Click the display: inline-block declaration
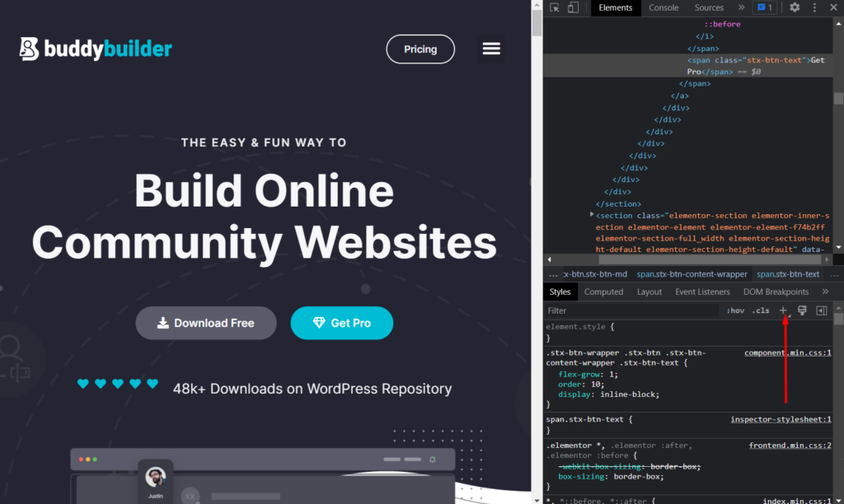 (609, 394)
